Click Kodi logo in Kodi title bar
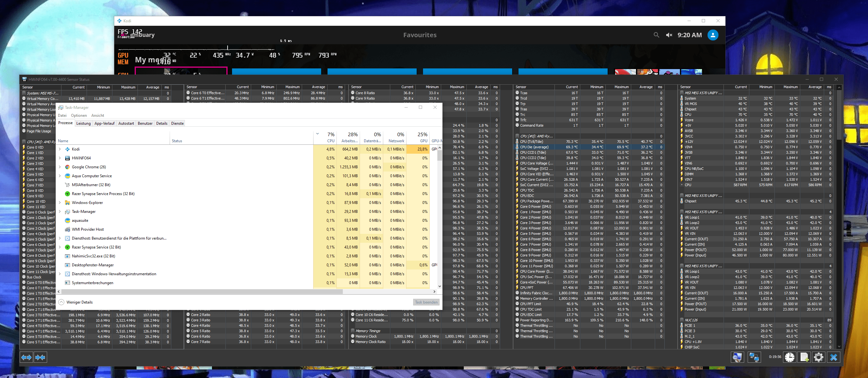The image size is (868, 378). coord(119,21)
